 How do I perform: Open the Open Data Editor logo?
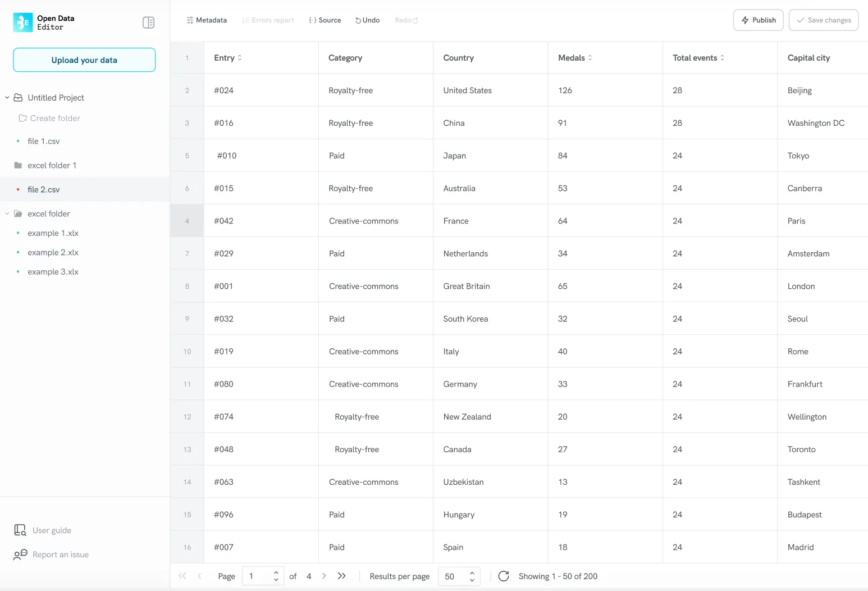(x=22, y=22)
